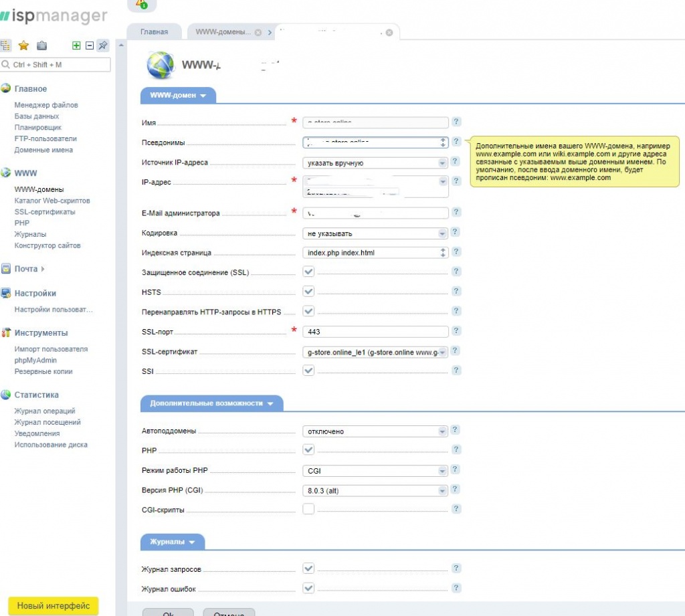Collapse all menu sections with minus icon
The width and height of the screenshot is (685, 616).
[x=89, y=45]
